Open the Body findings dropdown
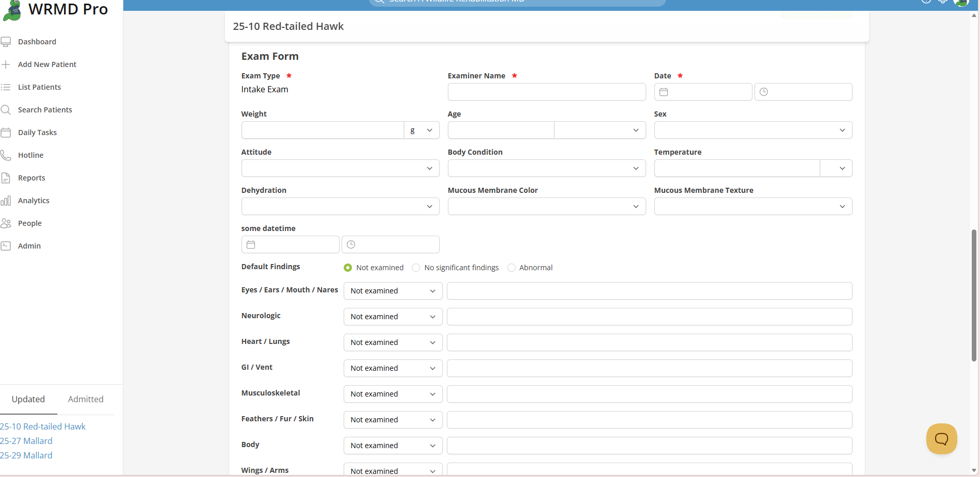 point(393,446)
